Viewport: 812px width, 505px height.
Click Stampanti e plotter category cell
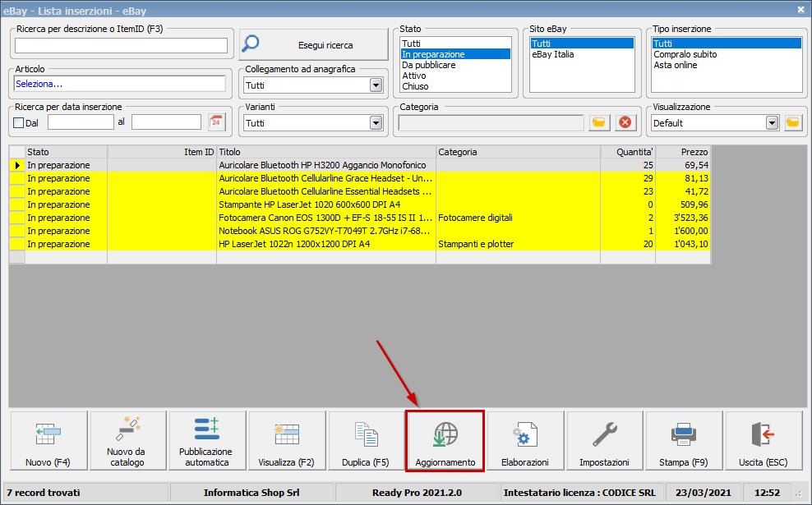coord(519,244)
